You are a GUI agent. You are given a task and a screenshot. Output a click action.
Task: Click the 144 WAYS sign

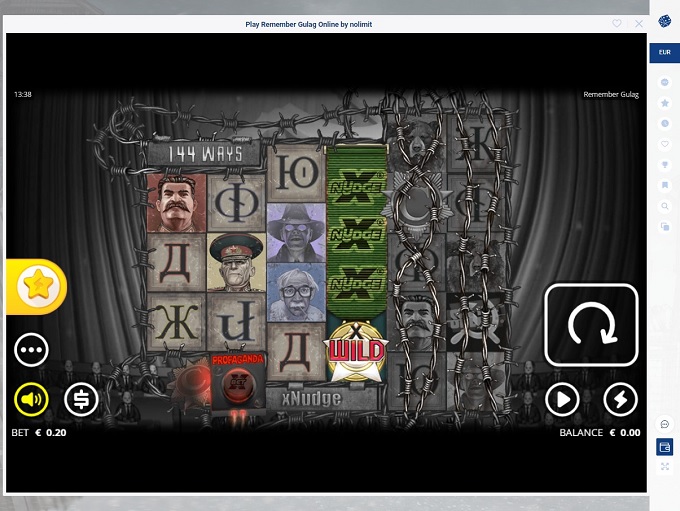click(203, 154)
